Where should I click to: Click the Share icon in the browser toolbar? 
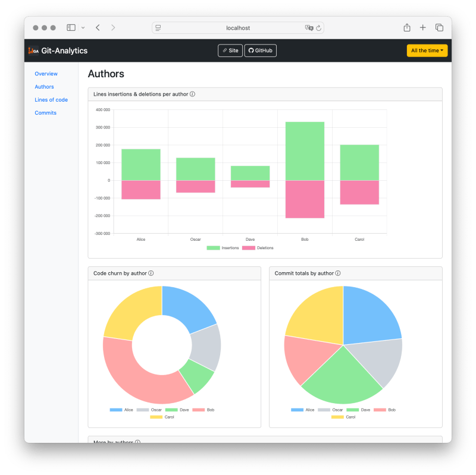tap(406, 27)
